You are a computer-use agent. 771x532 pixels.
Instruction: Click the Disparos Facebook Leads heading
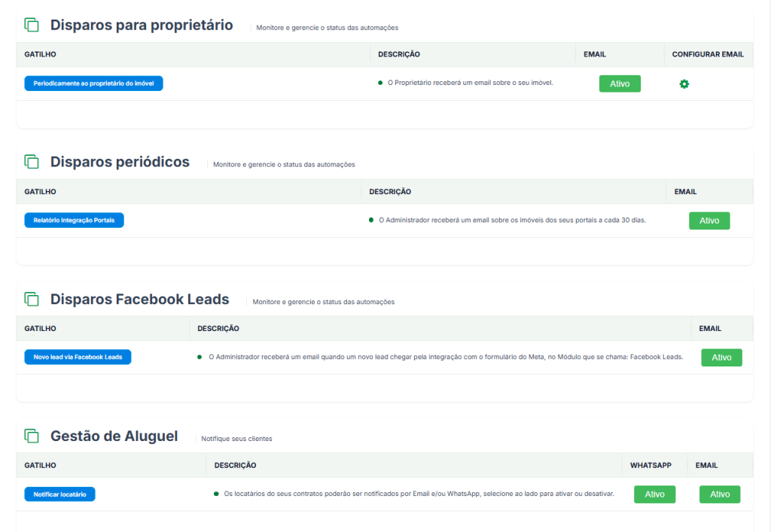(139, 299)
